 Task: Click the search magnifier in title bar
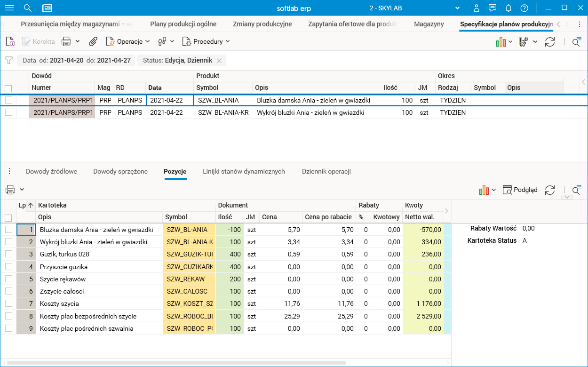pyautogui.click(x=28, y=8)
